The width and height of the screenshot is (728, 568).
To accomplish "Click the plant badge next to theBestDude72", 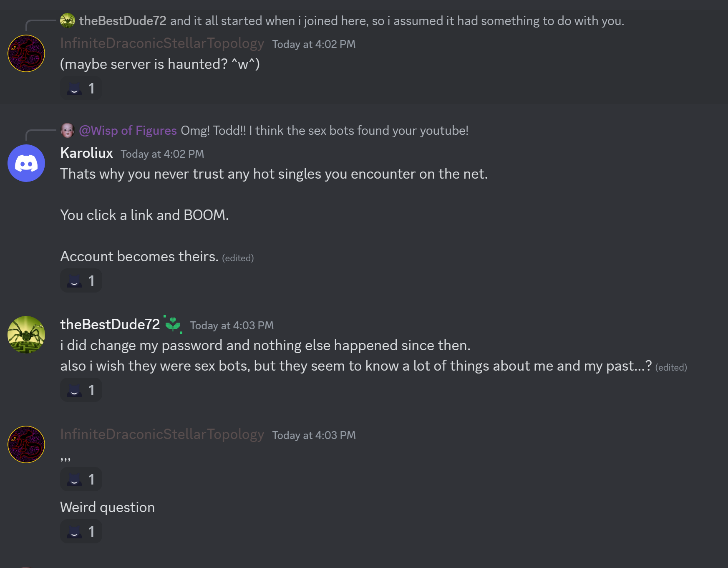I will [x=173, y=324].
